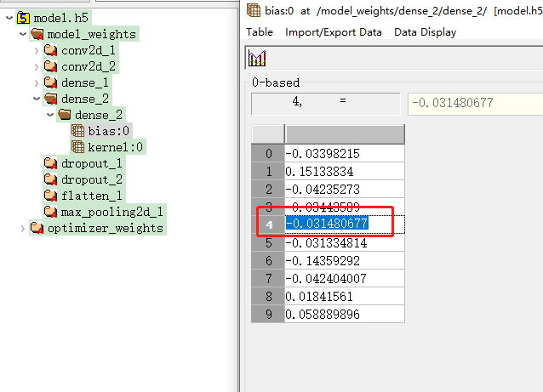
Task: Select cell value 0.058889896
Action: pos(345,314)
